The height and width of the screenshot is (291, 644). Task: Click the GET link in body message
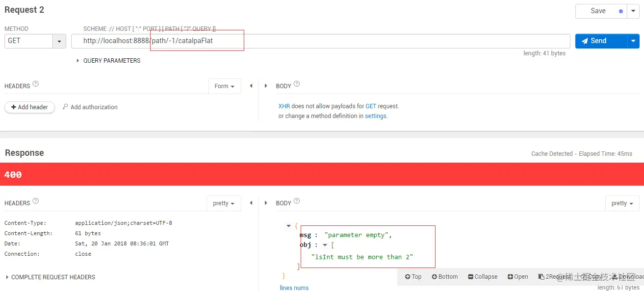[371, 106]
